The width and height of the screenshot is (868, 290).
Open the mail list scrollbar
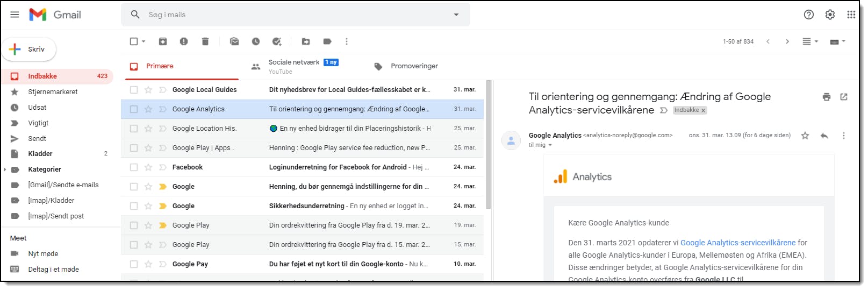(x=489, y=144)
